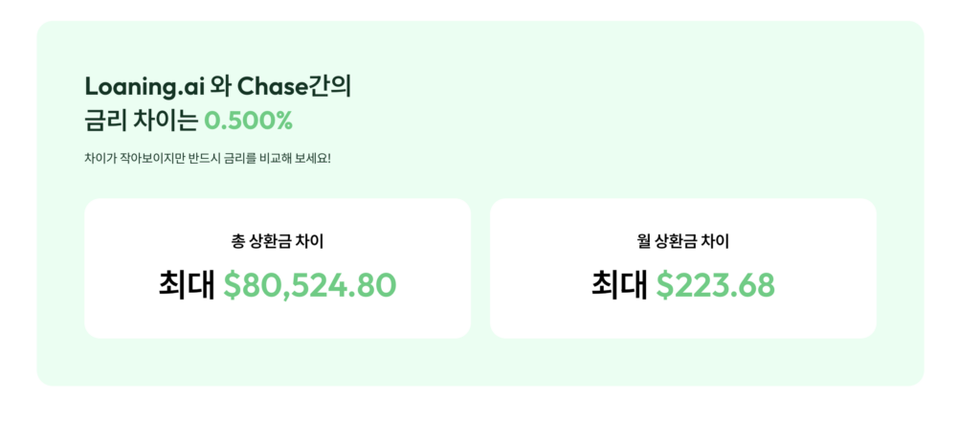This screenshot has height=422, width=980.
Task: Select the $223.68 monthly amount
Action: tap(715, 284)
